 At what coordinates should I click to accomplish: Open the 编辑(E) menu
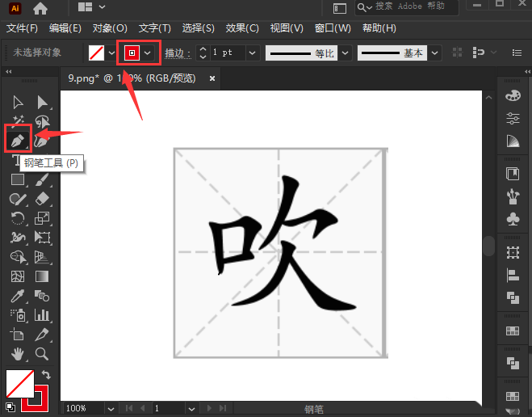click(65, 27)
